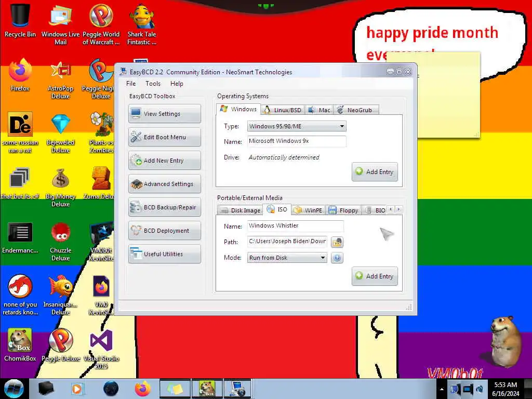Click Add Entry under Operating Systems
The height and width of the screenshot is (399, 532).
[x=375, y=171]
